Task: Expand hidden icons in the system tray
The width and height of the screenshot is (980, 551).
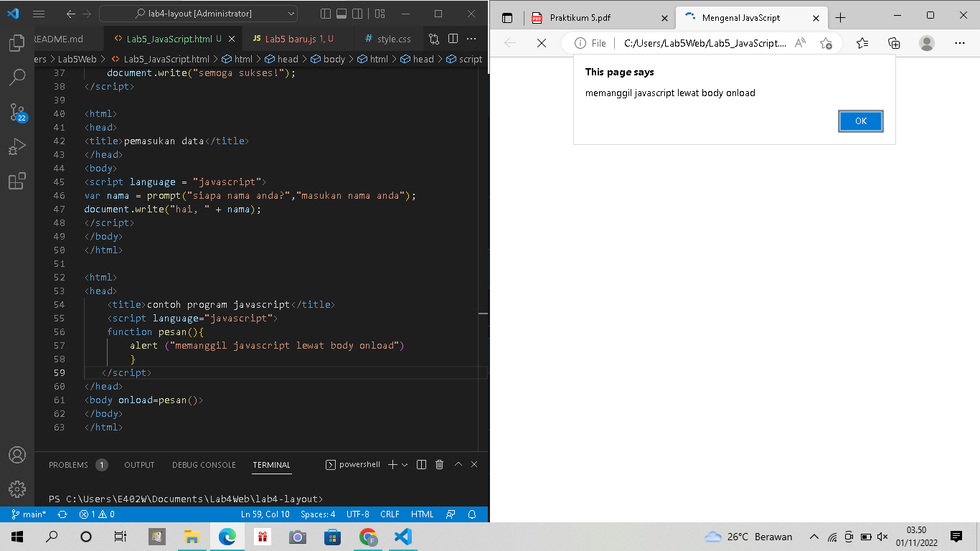Action: [814, 536]
